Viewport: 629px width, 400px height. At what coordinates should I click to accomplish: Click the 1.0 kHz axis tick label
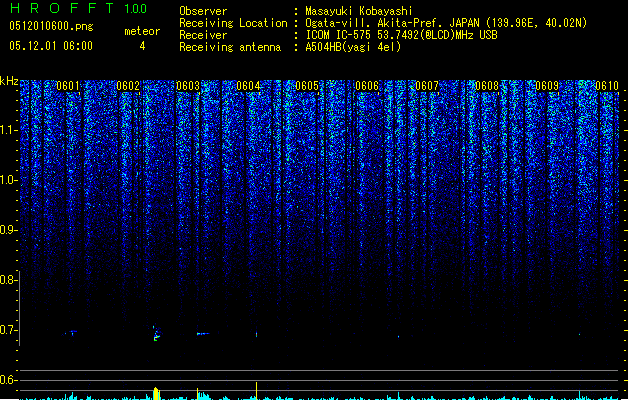pyautogui.click(x=8, y=180)
